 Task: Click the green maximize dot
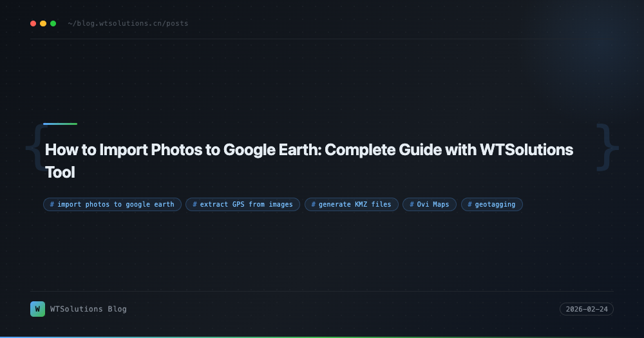(53, 23)
